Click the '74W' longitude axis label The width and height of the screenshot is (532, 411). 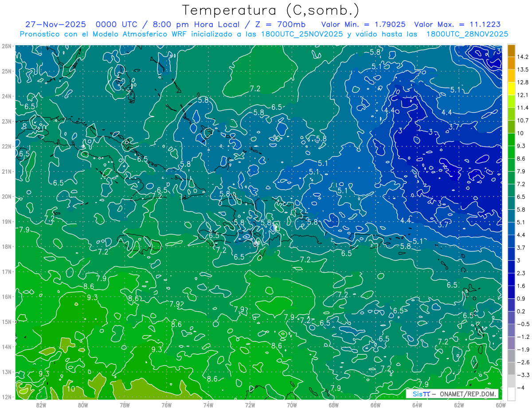pos(208,405)
